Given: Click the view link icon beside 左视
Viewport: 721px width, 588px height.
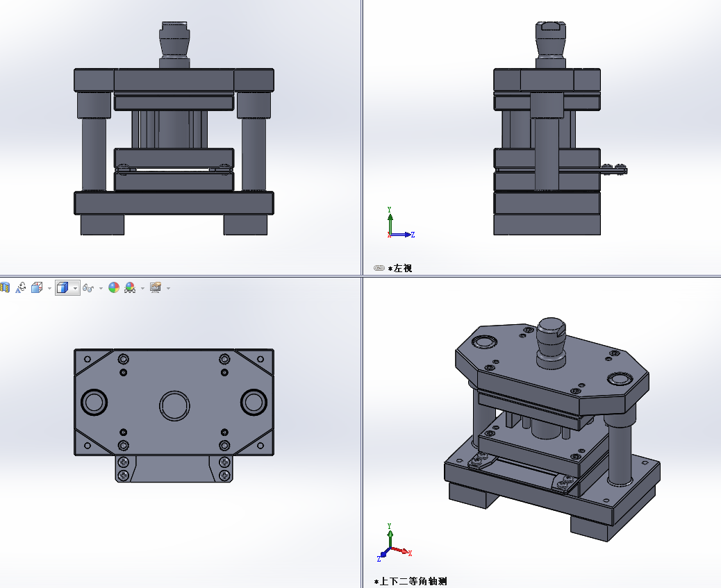Looking at the screenshot, I should pos(379,268).
